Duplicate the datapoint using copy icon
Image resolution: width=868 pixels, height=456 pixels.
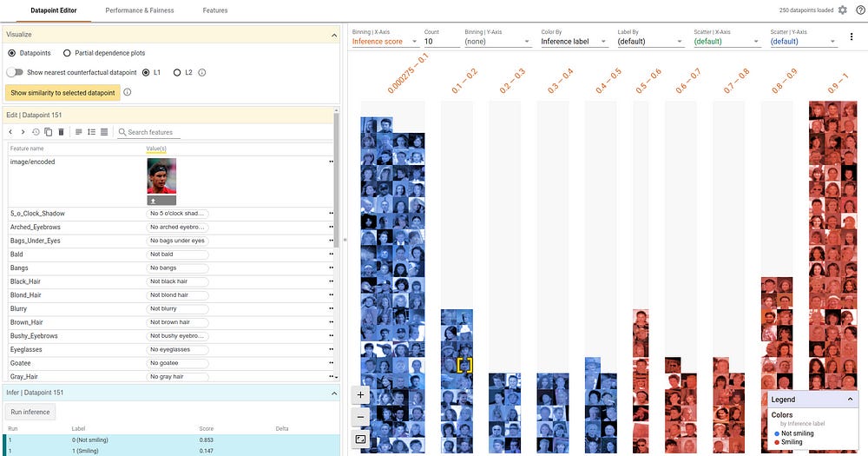(x=48, y=132)
